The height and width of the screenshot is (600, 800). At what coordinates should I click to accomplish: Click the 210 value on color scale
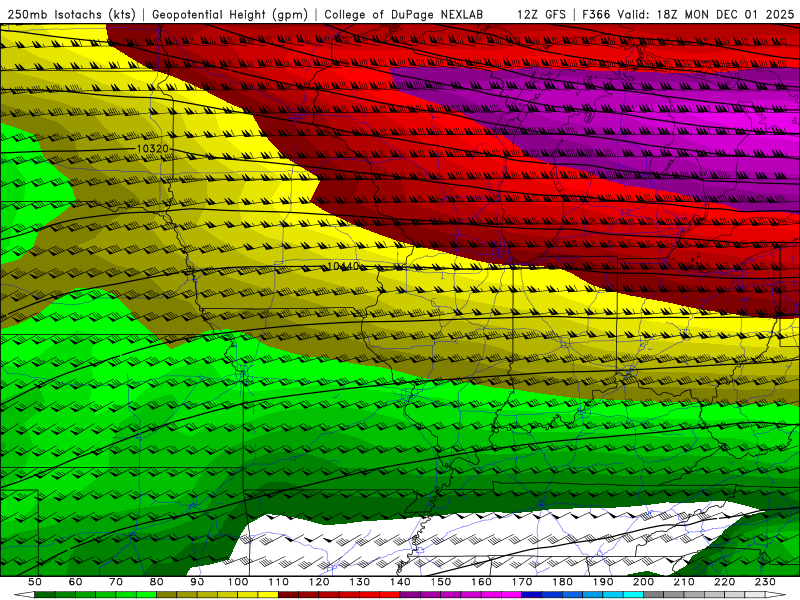click(x=685, y=582)
